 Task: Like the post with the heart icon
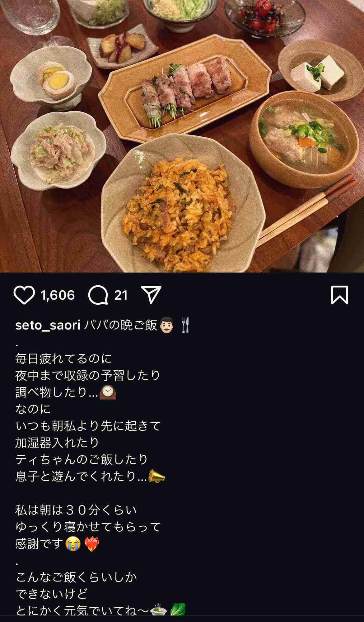click(x=24, y=295)
